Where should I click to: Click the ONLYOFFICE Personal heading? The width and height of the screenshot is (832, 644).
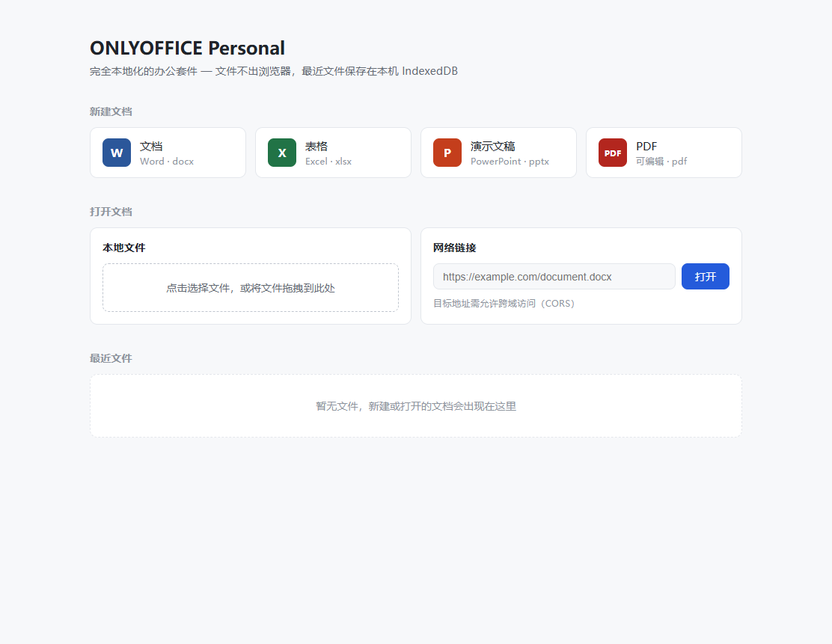[x=187, y=49]
